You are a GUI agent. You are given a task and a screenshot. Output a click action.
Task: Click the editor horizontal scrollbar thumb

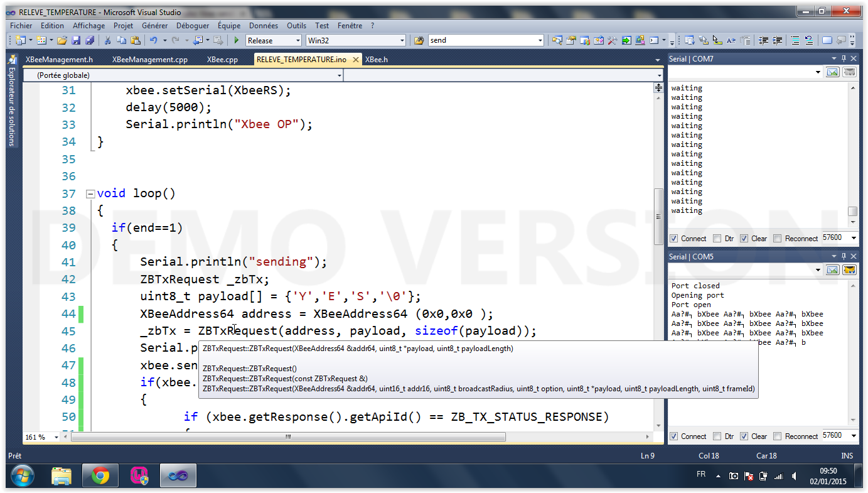[287, 437]
